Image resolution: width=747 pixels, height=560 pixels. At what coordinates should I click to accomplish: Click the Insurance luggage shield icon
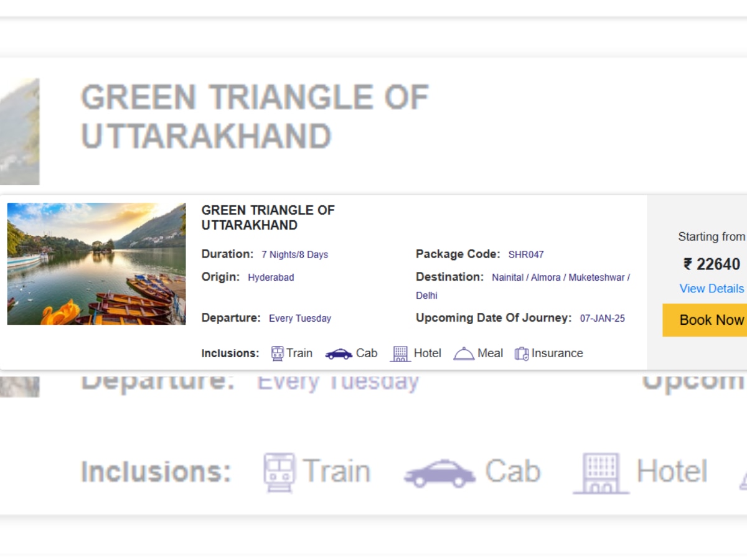(x=522, y=353)
